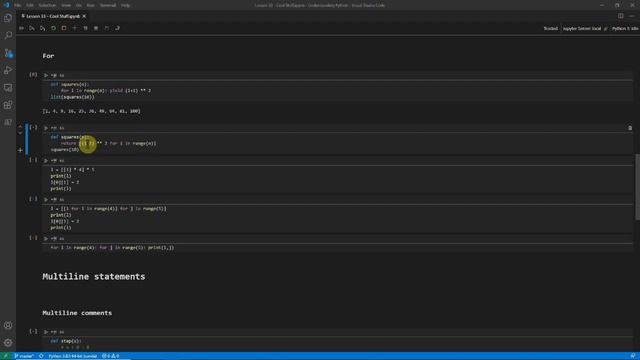Click the Run All Cells toolbar icon

pos(22,28)
